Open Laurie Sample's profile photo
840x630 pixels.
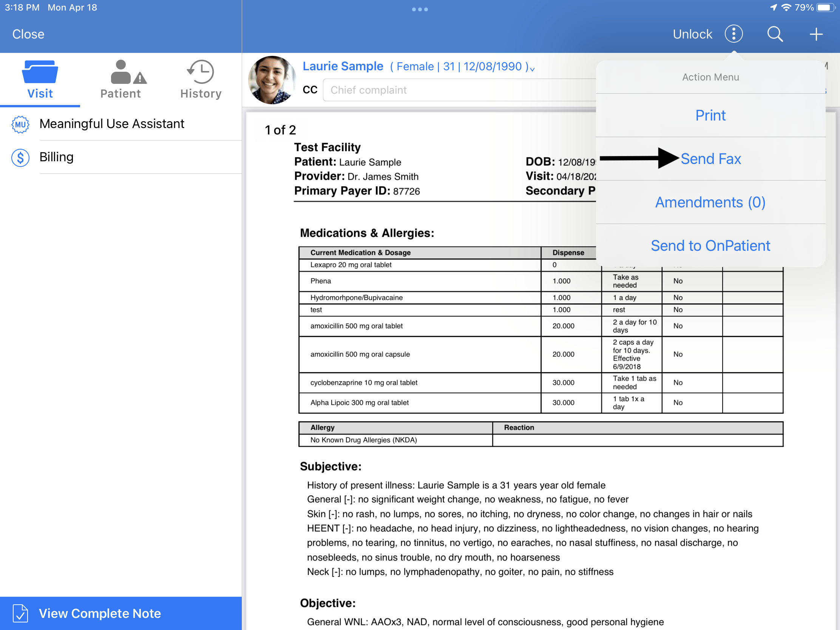(272, 80)
